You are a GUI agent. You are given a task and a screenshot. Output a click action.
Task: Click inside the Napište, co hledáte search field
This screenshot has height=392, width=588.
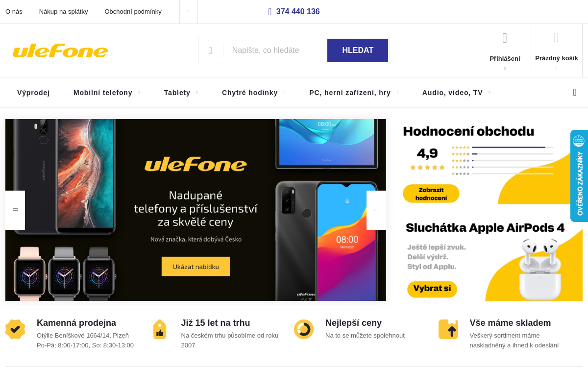[274, 50]
